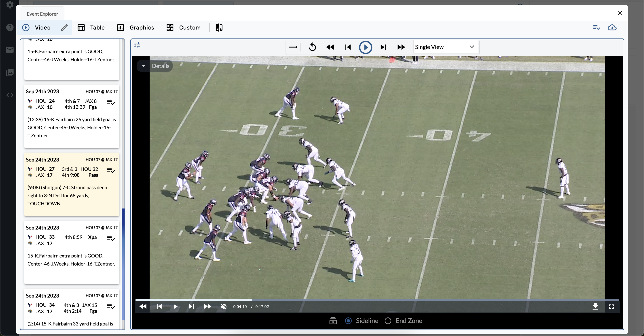The image size is (644, 336).
Task: Click the compare split-view icon
Action: 219,28
